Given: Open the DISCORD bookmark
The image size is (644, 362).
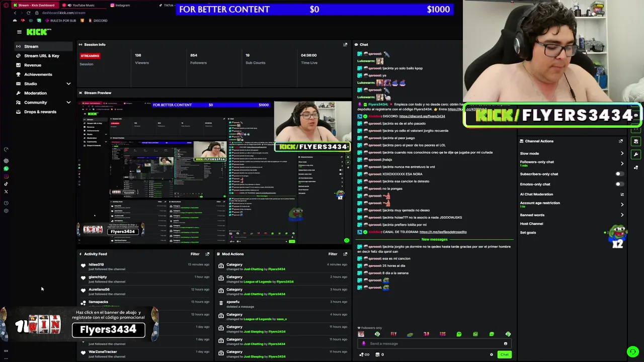Looking at the screenshot, I should (x=98, y=21).
